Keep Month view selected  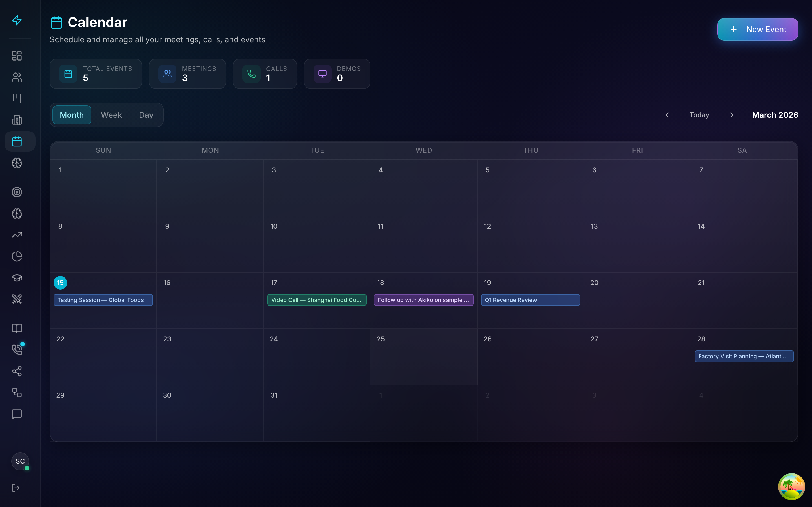pyautogui.click(x=71, y=115)
